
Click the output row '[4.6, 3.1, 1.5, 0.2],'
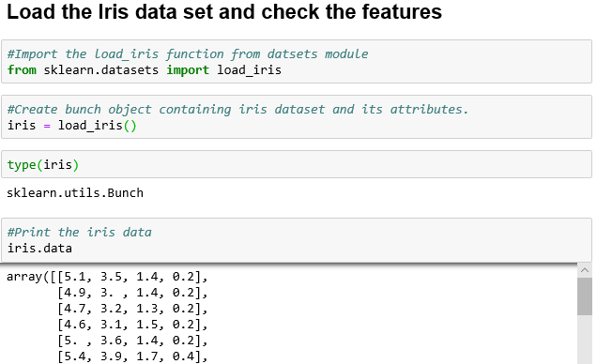(x=132, y=325)
